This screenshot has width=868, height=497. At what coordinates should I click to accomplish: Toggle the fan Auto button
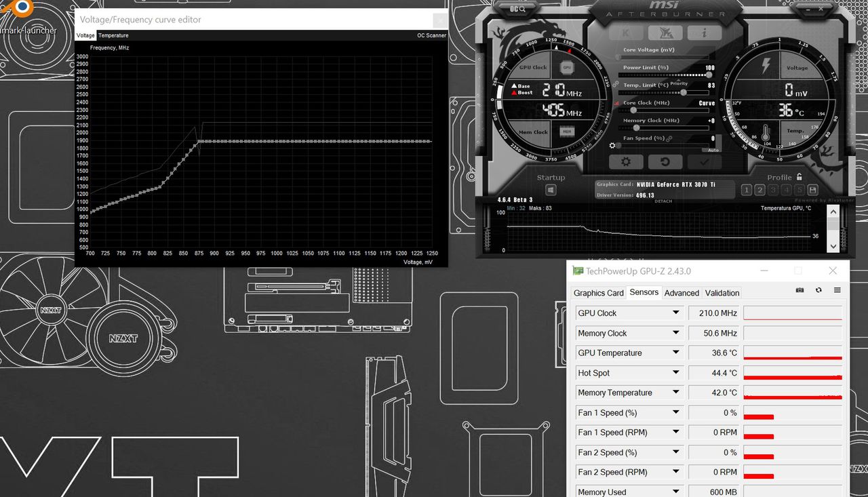(x=713, y=150)
